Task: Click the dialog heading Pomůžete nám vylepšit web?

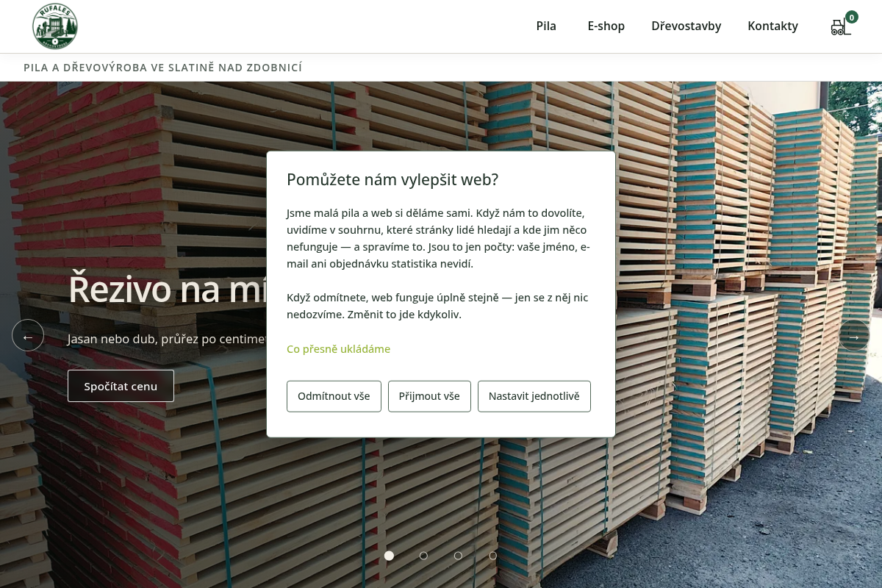Action: click(x=392, y=179)
